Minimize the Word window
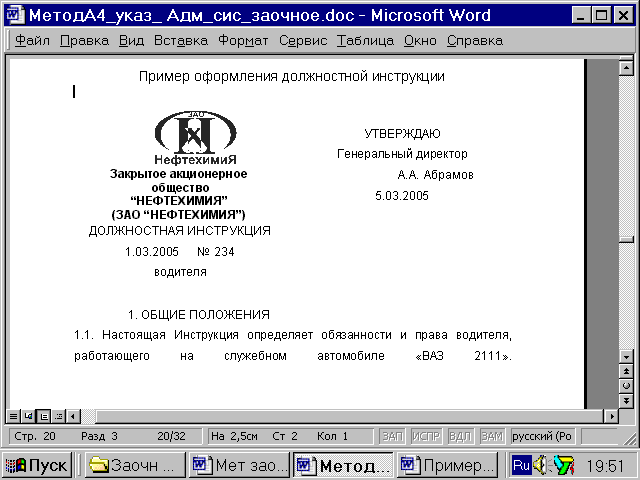This screenshot has height=480, width=640. click(580, 16)
